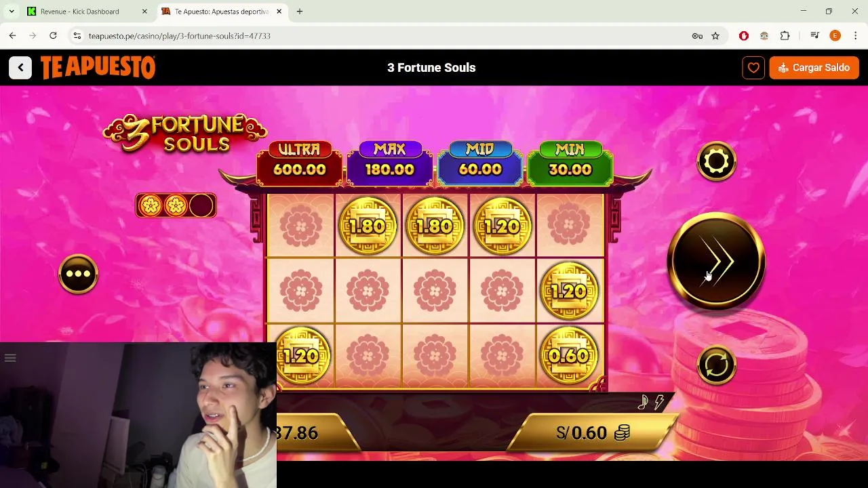View site information icon in address bar
This screenshot has height=488, width=868.
click(77, 36)
